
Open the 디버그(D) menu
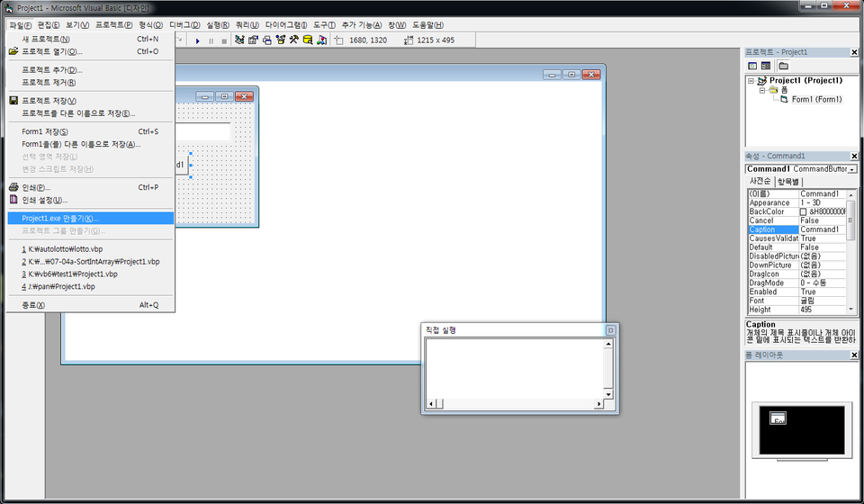click(x=184, y=25)
